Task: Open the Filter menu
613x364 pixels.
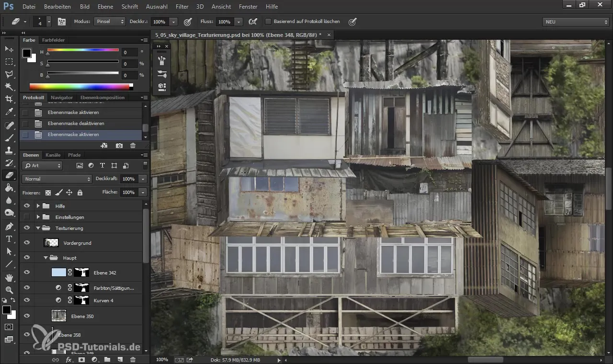Action: point(182,7)
